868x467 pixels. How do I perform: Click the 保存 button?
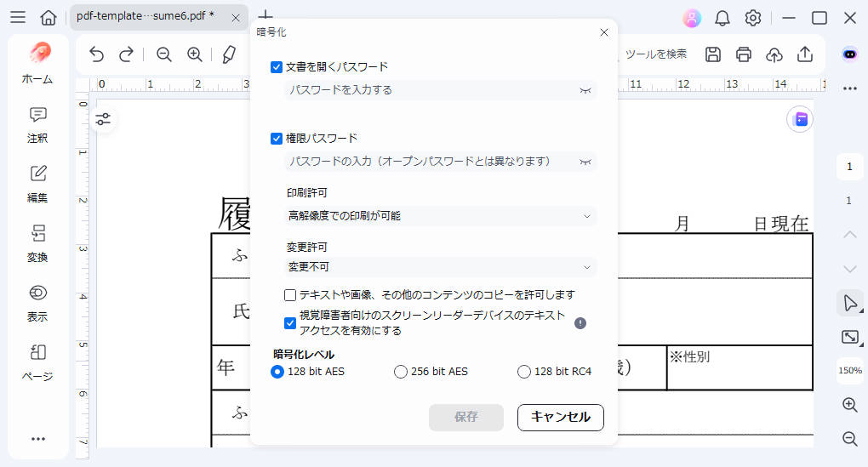(x=466, y=417)
